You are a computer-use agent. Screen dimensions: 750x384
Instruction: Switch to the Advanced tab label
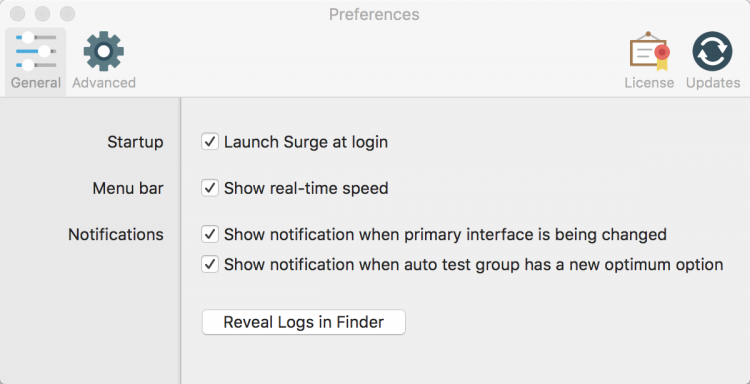tap(104, 83)
